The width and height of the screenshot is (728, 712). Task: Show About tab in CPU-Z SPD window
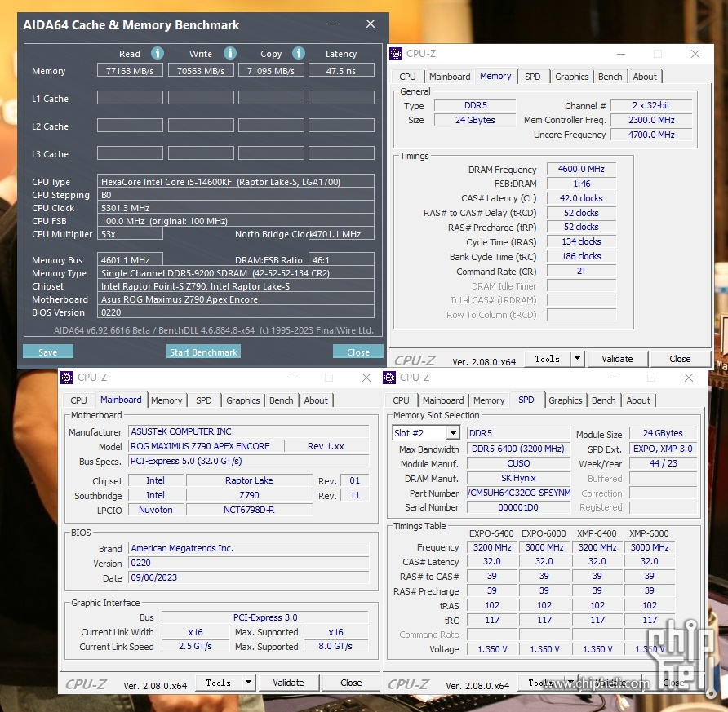tap(638, 400)
